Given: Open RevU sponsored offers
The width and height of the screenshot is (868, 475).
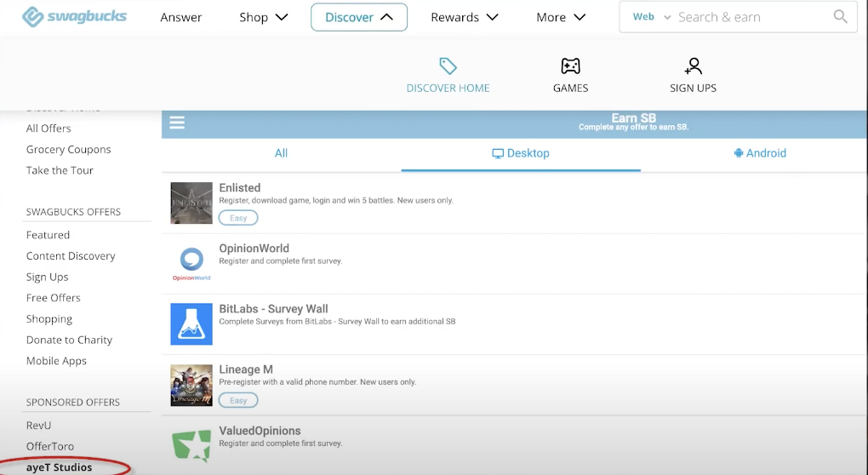Looking at the screenshot, I should pos(39,425).
